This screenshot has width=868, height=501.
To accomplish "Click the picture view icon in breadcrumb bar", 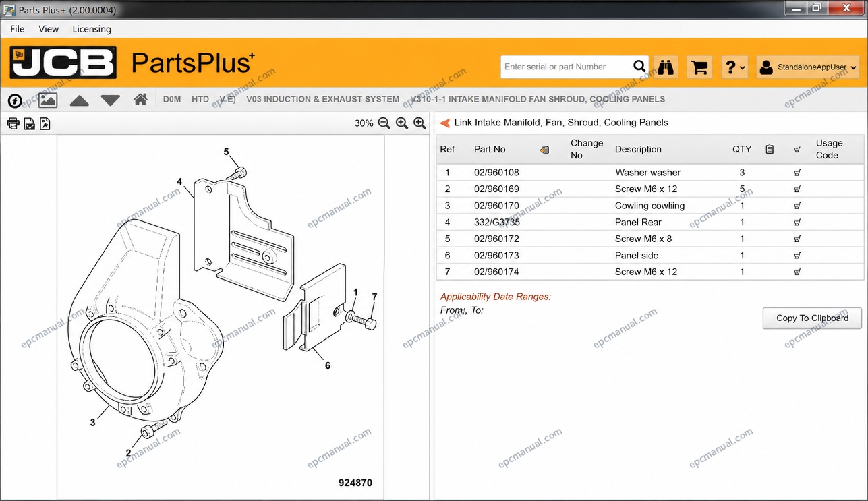I will coord(48,100).
